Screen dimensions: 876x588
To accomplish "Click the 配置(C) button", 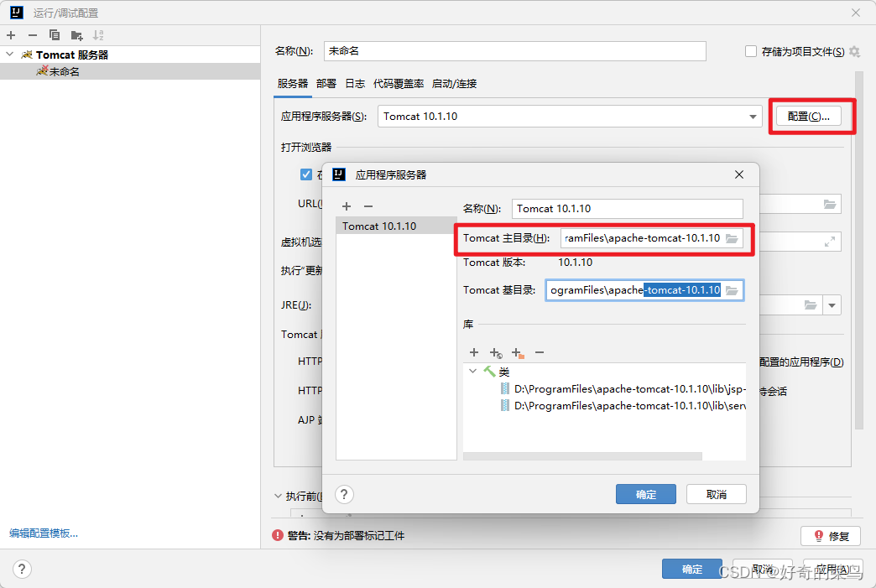I will pyautogui.click(x=811, y=116).
